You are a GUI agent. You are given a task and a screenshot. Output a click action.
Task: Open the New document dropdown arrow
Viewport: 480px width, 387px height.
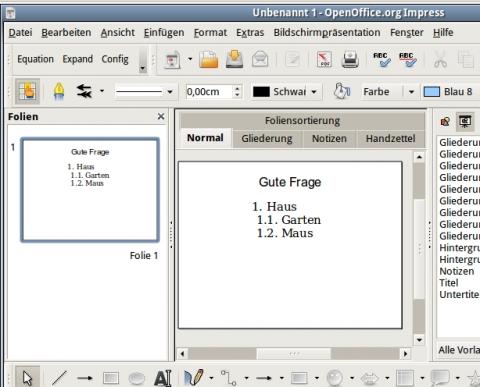(x=190, y=59)
